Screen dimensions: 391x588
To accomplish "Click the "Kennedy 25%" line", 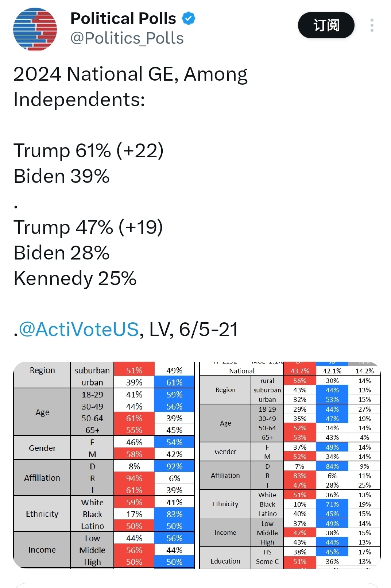I will click(x=75, y=278).
